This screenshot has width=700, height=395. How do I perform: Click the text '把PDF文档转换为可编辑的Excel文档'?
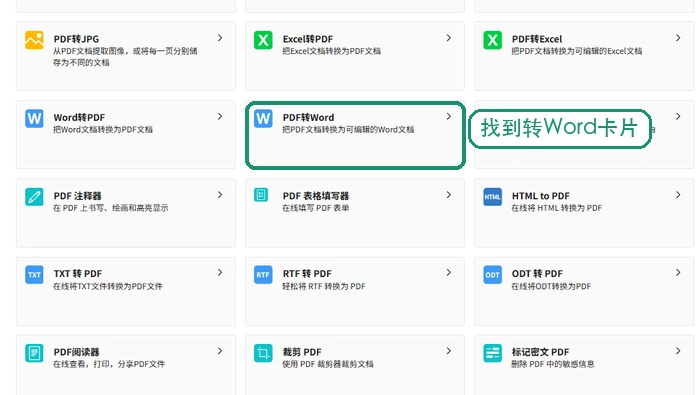point(577,51)
